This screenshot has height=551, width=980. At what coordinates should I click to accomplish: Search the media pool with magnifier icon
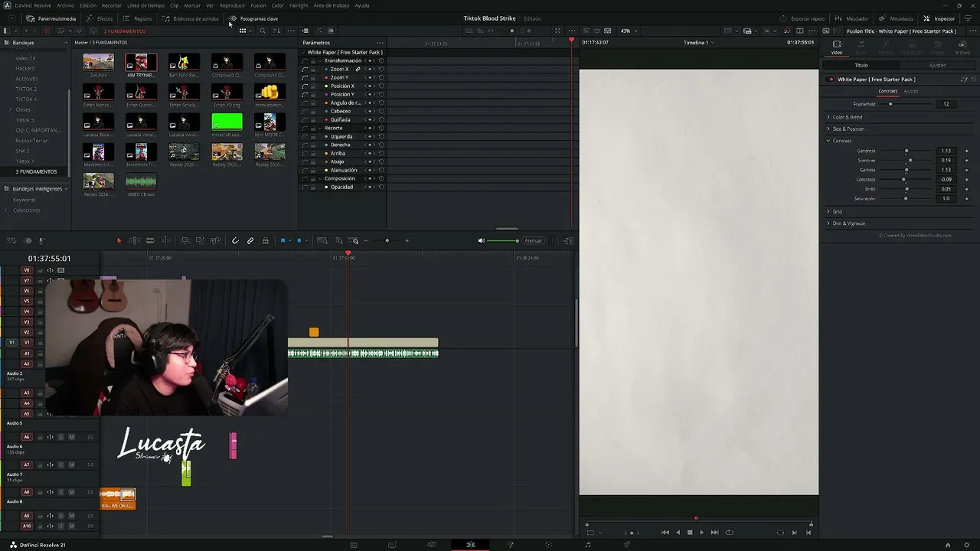pos(263,31)
